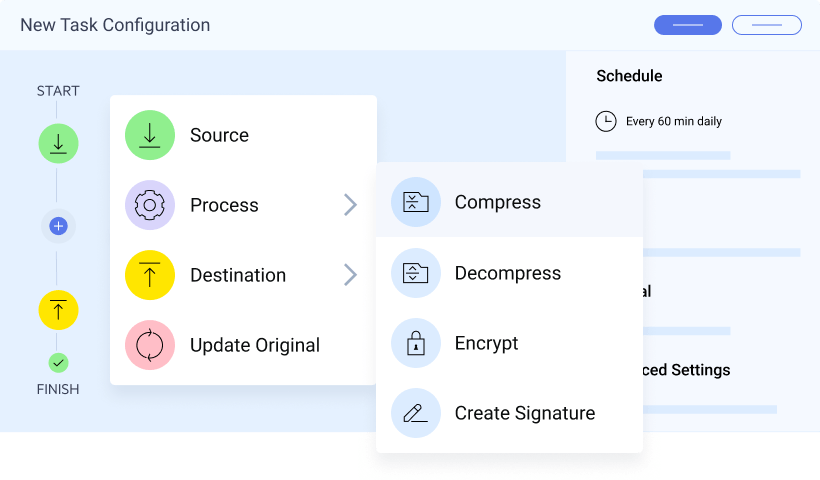820x480 pixels.
Task: Click the Decompress folder icon
Action: click(416, 273)
